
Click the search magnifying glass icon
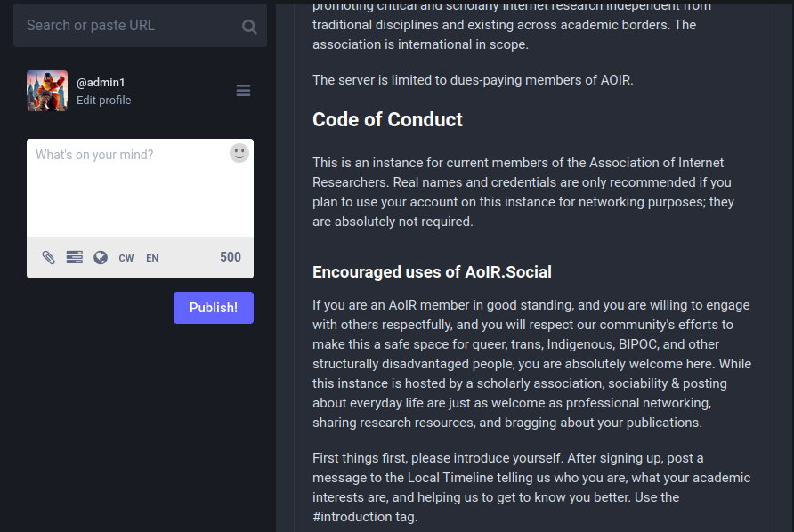[x=249, y=25]
